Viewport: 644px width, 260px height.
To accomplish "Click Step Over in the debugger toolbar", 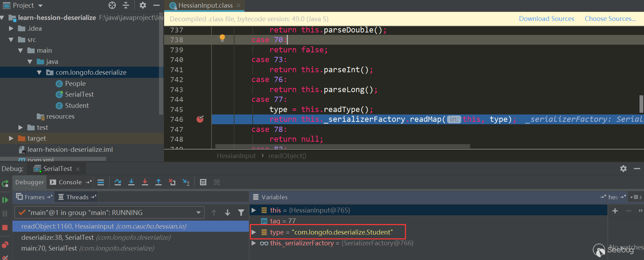I will 118,182.
